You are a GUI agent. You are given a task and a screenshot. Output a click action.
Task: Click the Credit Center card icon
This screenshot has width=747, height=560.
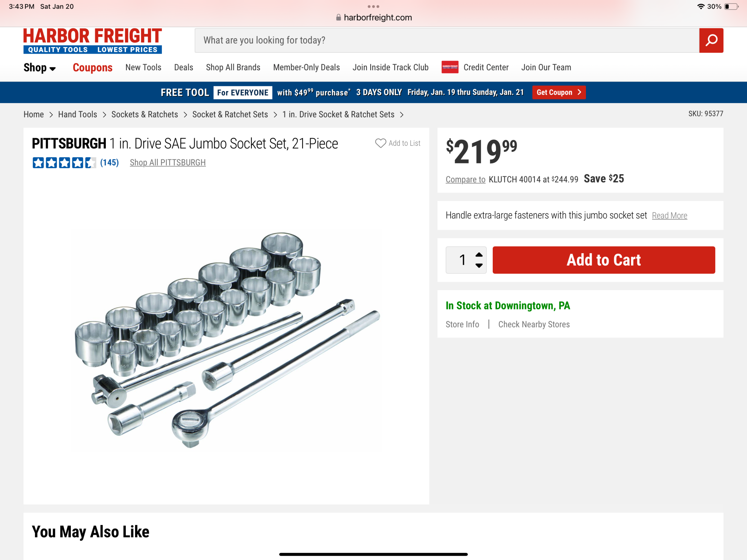point(449,67)
